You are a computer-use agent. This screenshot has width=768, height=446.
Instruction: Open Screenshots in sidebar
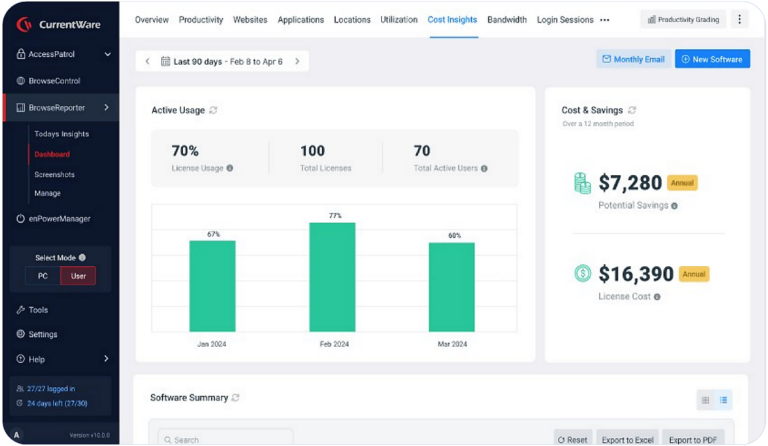coord(54,174)
